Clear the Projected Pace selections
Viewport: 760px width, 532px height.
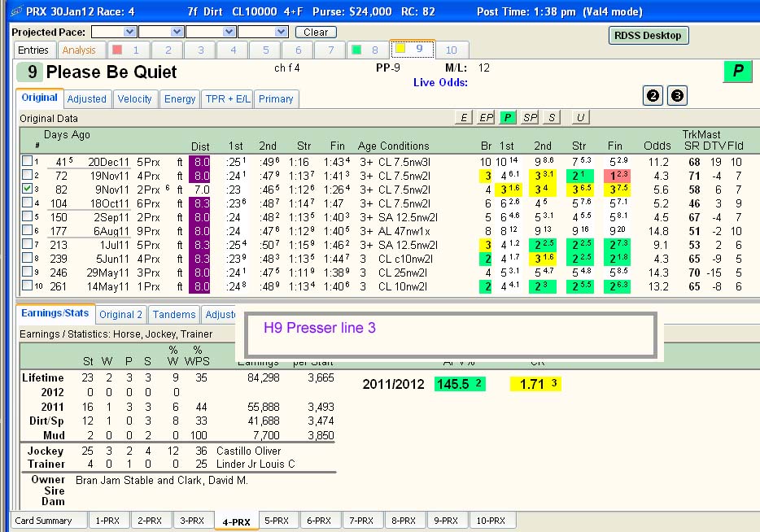point(316,32)
